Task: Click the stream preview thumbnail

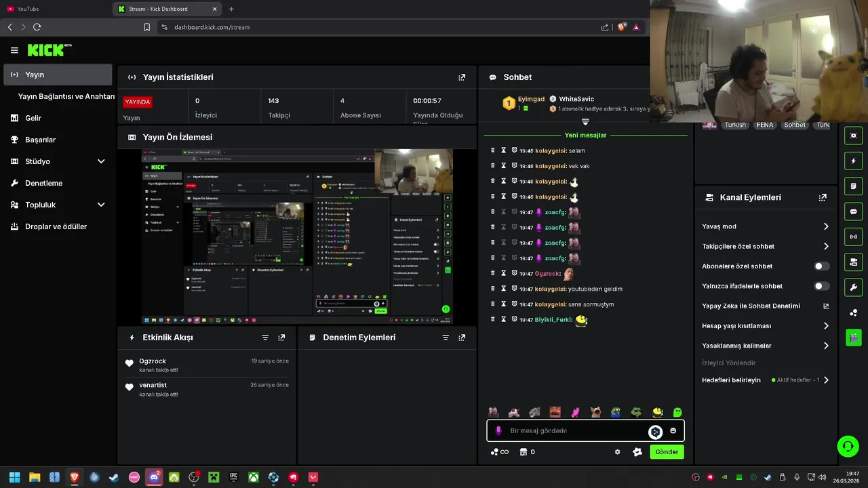Action: tap(297, 236)
